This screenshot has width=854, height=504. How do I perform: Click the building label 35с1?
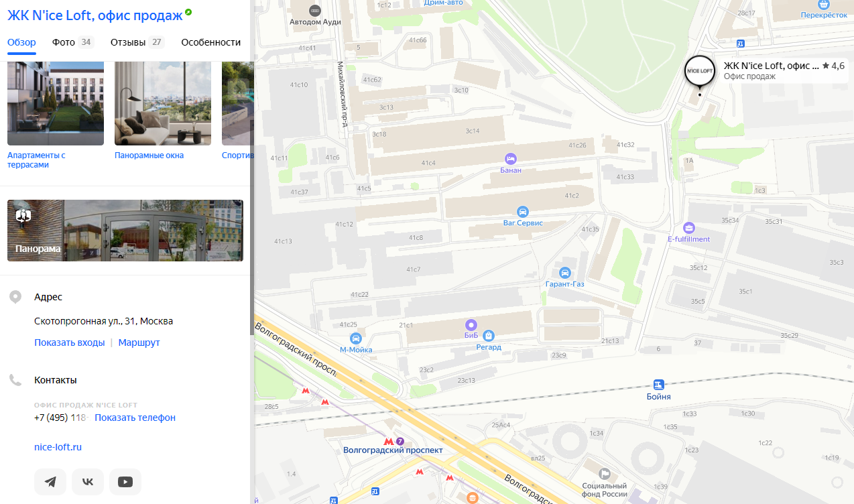pos(745,292)
